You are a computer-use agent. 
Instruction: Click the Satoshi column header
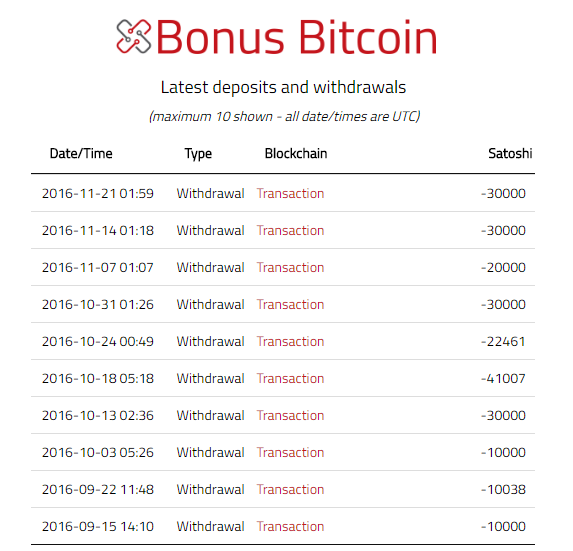(x=510, y=153)
